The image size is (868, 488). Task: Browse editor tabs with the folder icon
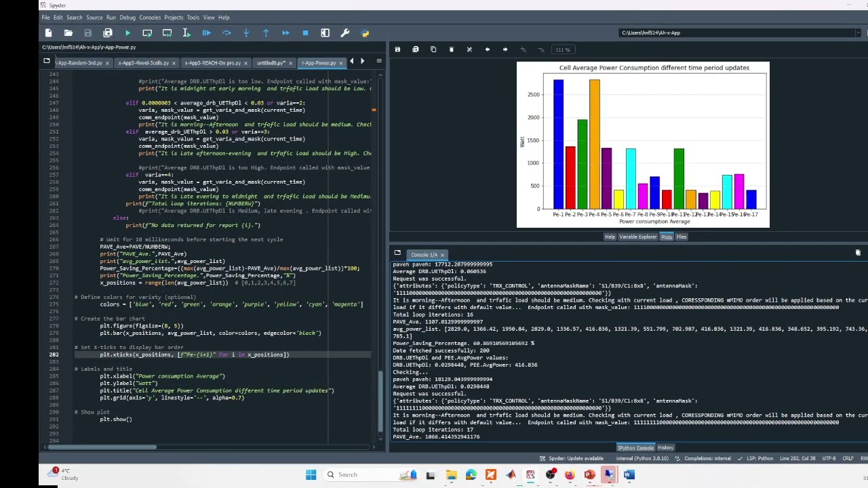pyautogui.click(x=46, y=62)
